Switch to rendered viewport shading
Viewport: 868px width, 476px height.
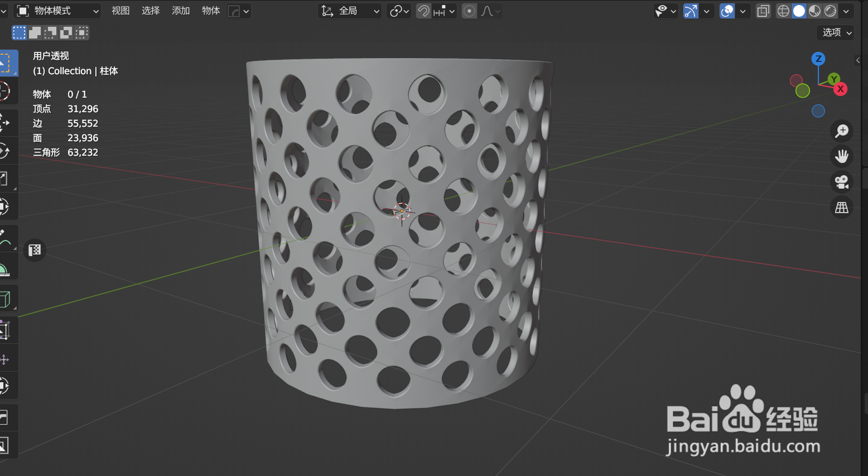click(830, 11)
